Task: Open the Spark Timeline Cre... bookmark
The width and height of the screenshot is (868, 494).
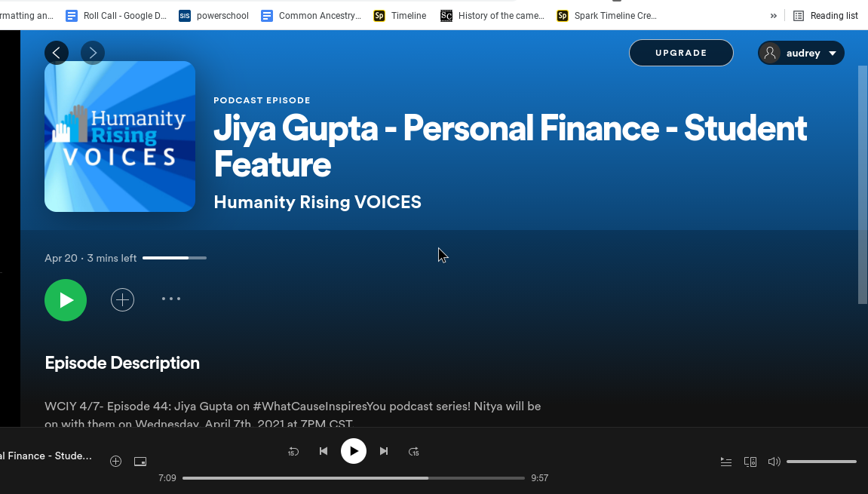Action: tap(607, 16)
